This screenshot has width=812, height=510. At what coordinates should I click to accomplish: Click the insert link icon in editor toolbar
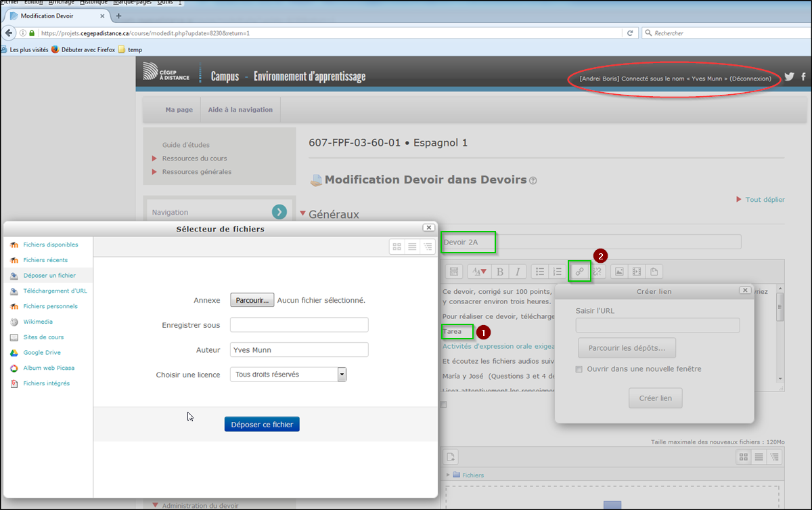579,272
